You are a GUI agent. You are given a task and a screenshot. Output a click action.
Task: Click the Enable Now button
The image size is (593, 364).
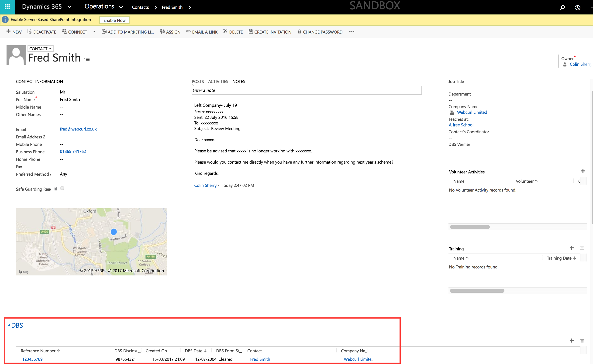coord(114,20)
